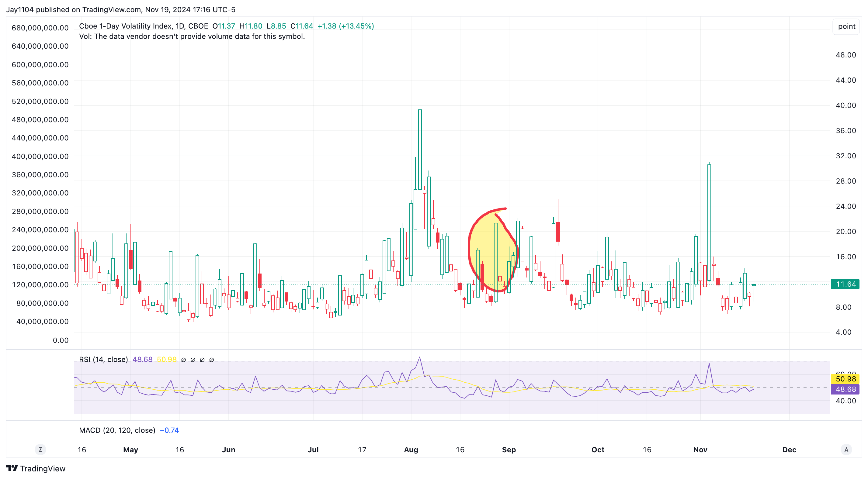Click the Aug label on time axis
Viewport: 868px width, 479px height.
(x=411, y=450)
